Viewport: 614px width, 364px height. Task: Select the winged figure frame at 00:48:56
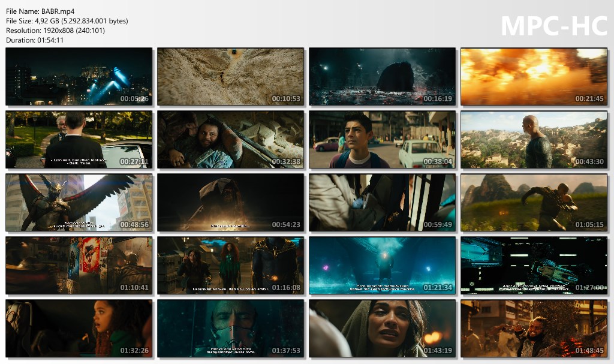(79, 203)
